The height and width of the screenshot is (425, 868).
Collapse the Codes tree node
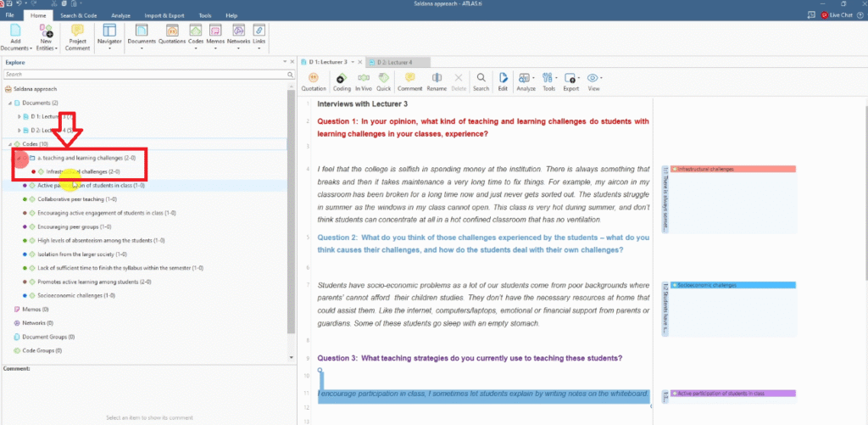[8, 144]
